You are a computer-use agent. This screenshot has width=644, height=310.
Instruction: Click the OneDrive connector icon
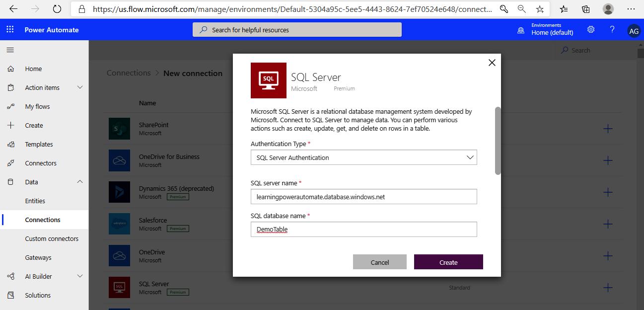point(119,256)
